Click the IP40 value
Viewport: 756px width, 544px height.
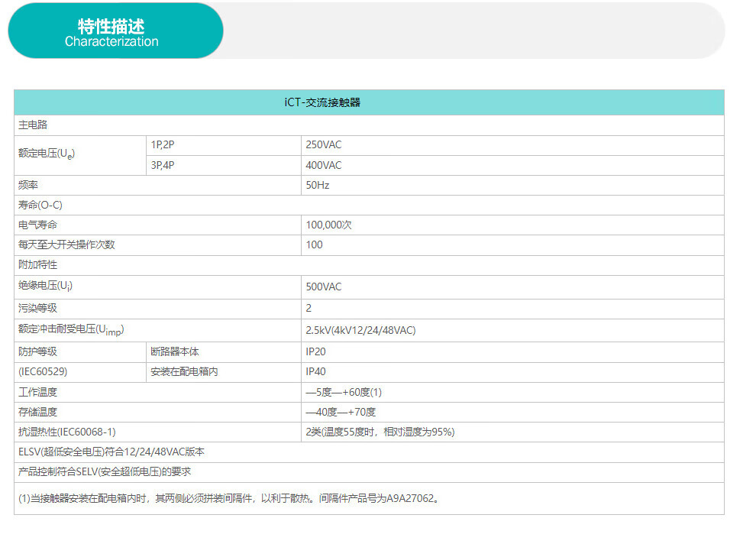(x=316, y=372)
